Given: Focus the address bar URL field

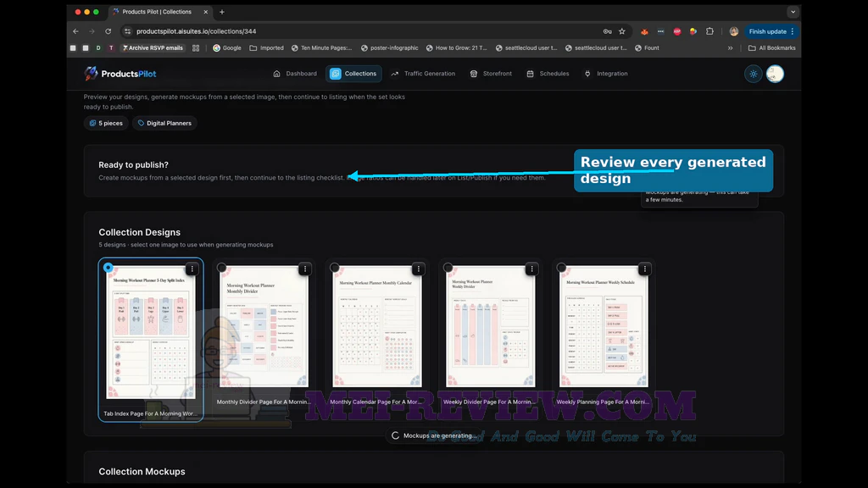Looking at the screenshot, I should [x=365, y=31].
